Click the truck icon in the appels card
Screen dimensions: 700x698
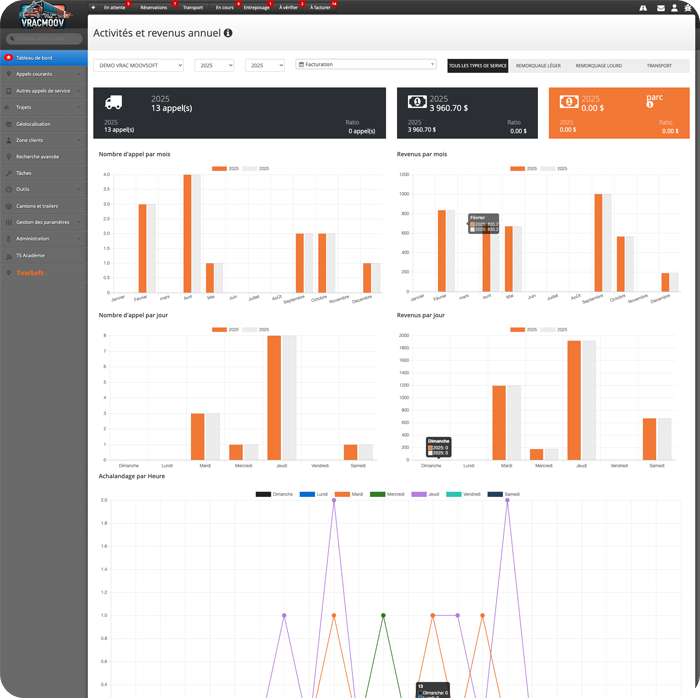(113, 102)
